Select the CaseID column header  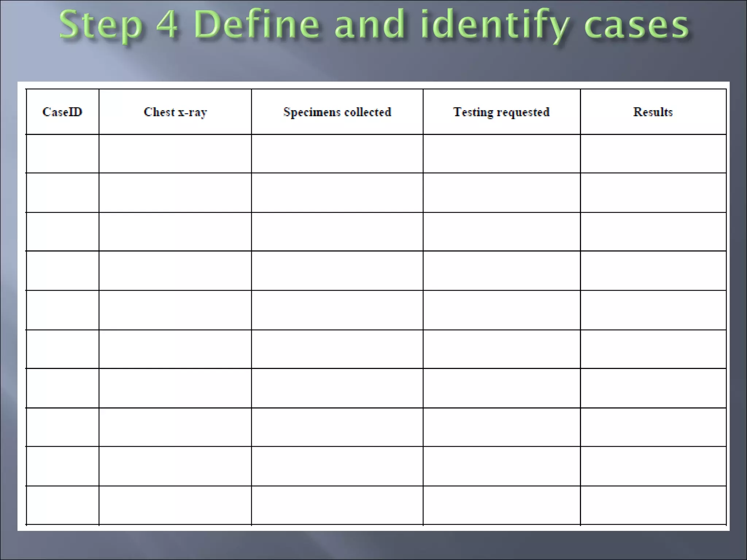pos(62,112)
